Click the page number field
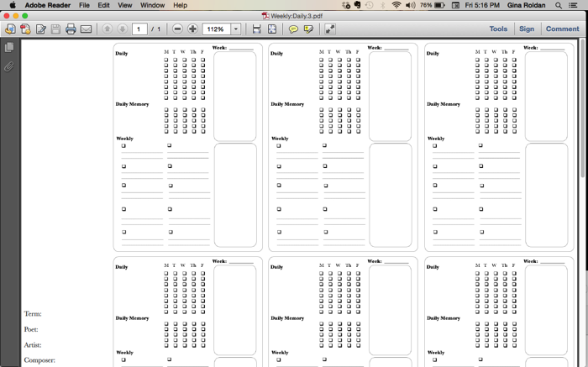The image size is (588, 367). 139,29
